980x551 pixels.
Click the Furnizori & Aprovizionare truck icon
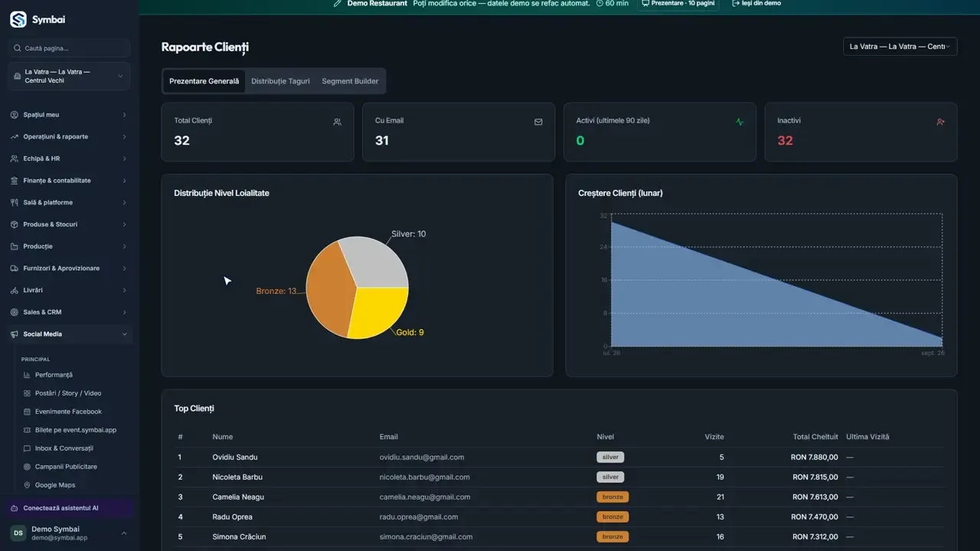coord(15,269)
